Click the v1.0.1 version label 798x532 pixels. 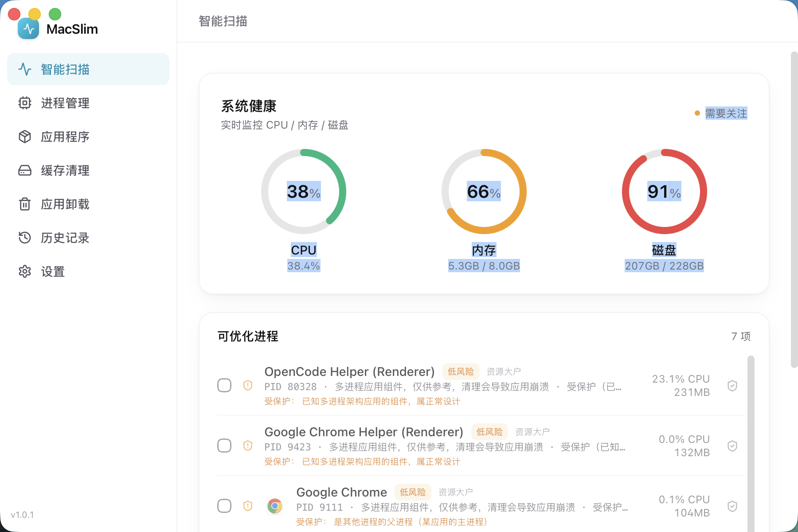point(22,515)
